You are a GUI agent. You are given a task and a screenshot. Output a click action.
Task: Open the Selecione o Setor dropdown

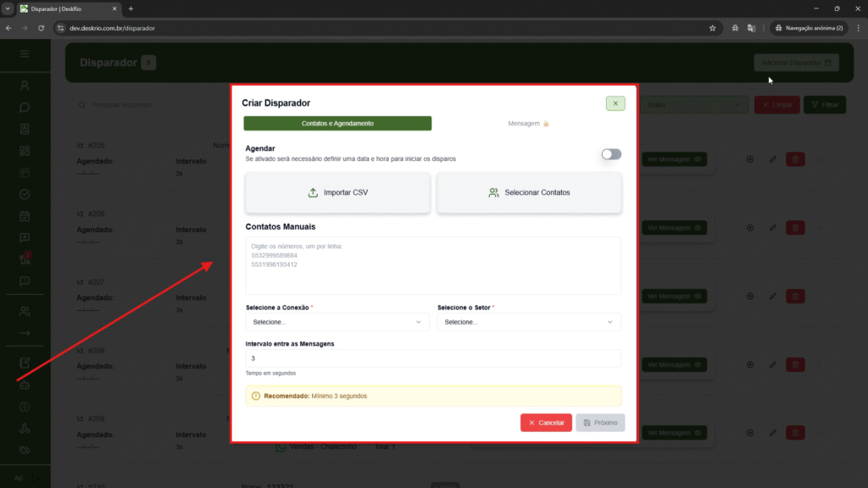[529, 322]
